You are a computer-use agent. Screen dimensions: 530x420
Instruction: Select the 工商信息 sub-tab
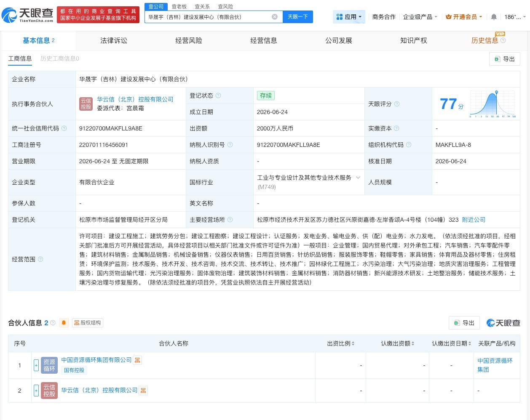coord(20,58)
